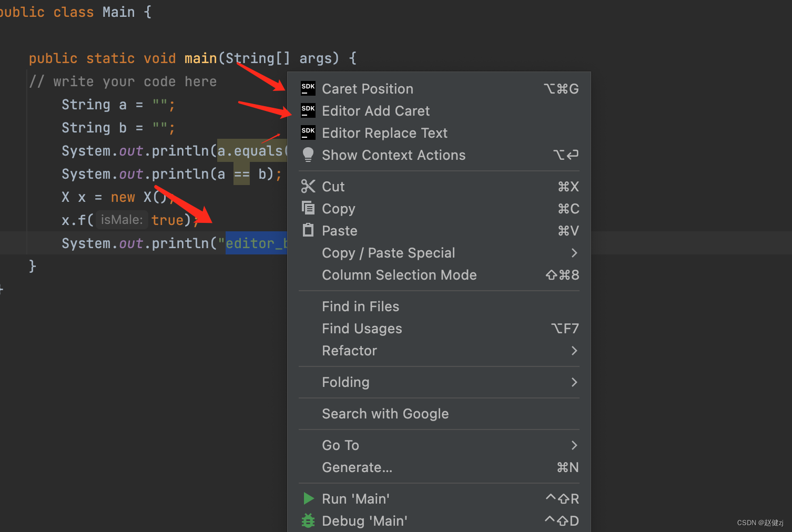Open the Copy / Paste Special submenu
This screenshot has width=792, height=532.
click(439, 253)
